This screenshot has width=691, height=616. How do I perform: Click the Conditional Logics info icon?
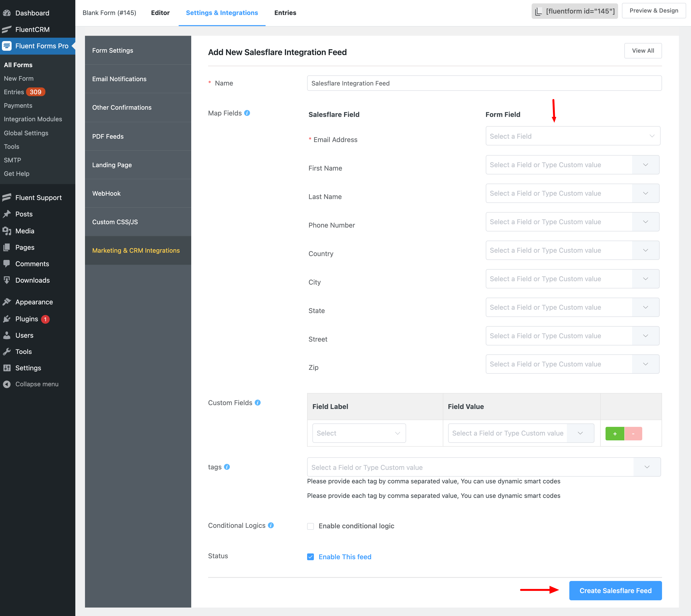click(x=271, y=525)
